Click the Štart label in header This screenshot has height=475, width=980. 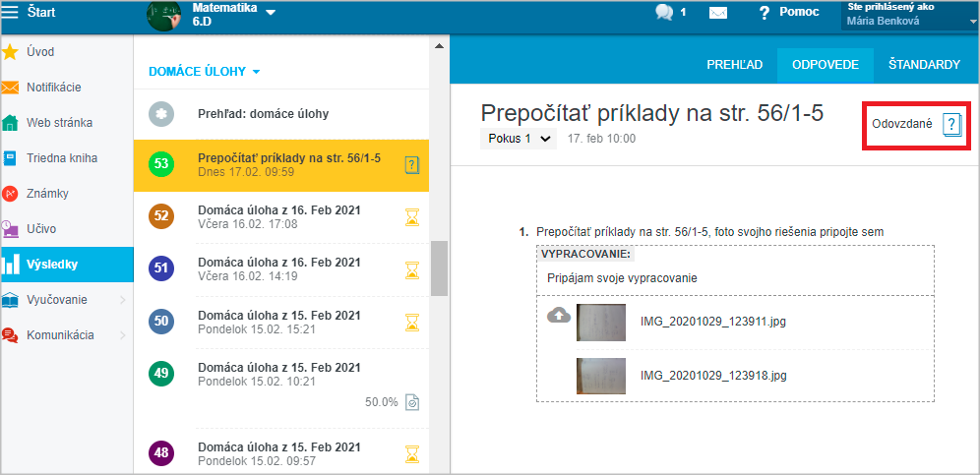click(41, 12)
